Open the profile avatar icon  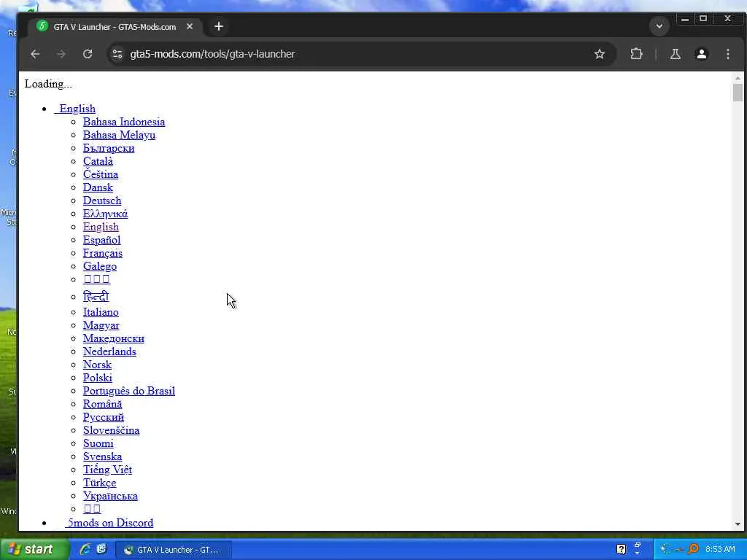pos(701,54)
